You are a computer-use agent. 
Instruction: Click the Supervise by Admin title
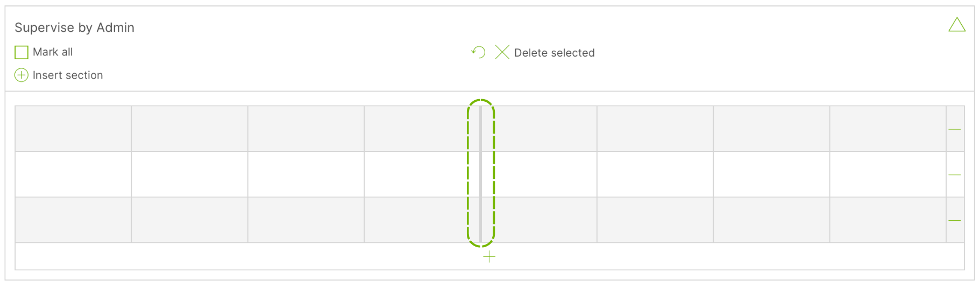[74, 27]
